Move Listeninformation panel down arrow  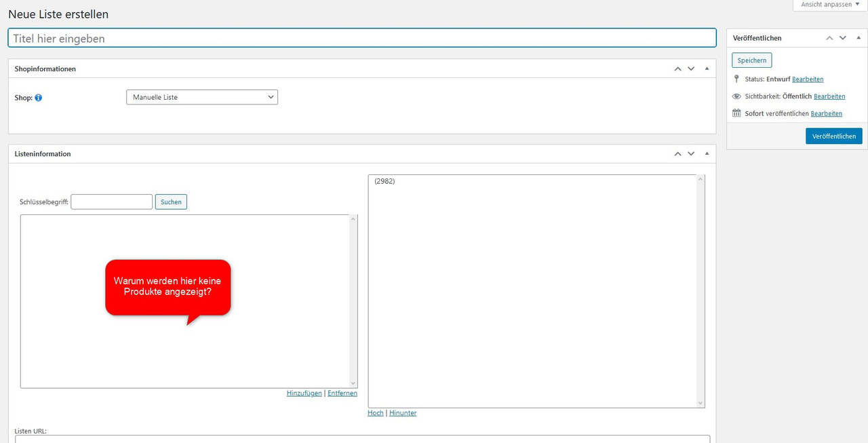[x=691, y=154]
